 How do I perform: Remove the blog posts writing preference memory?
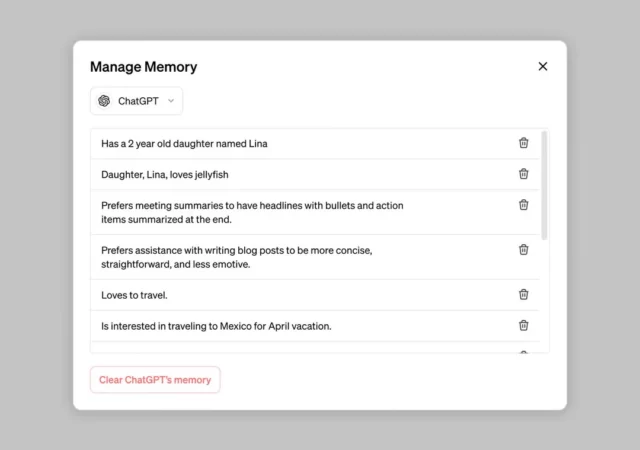pos(523,250)
